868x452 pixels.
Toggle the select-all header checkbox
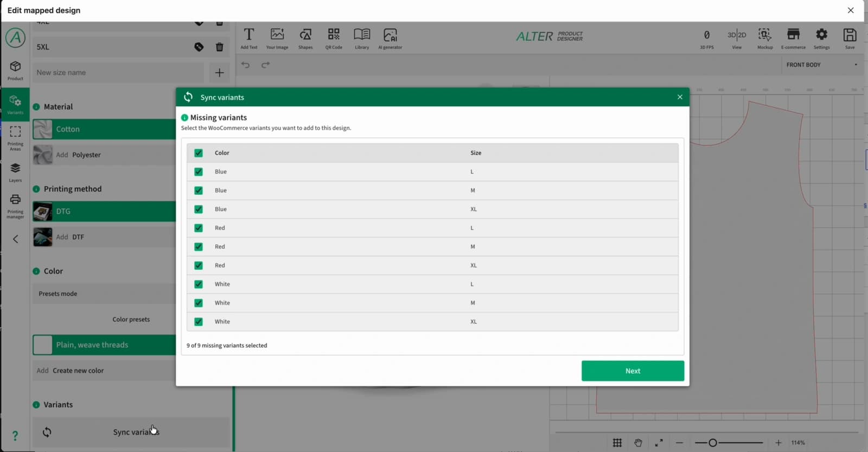[199, 153]
